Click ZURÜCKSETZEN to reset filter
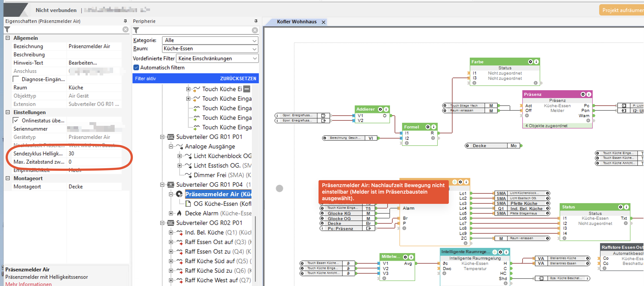The width and height of the screenshot is (644, 286). coord(238,79)
